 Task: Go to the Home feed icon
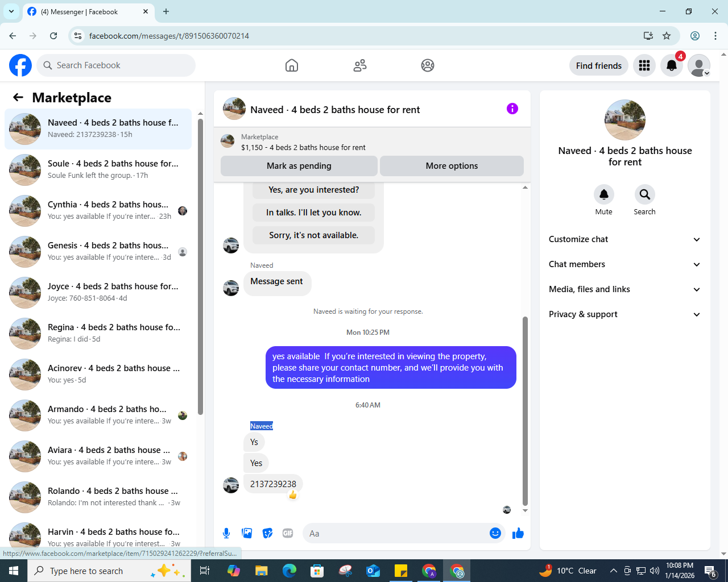292,65
